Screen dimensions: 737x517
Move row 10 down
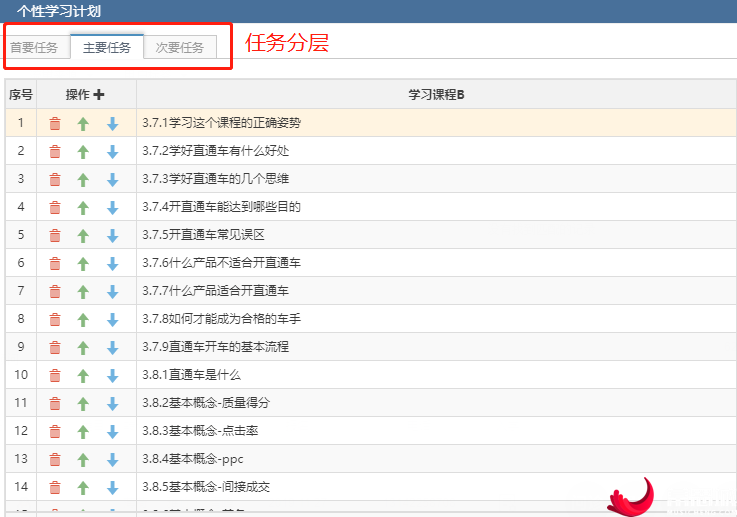point(112,376)
